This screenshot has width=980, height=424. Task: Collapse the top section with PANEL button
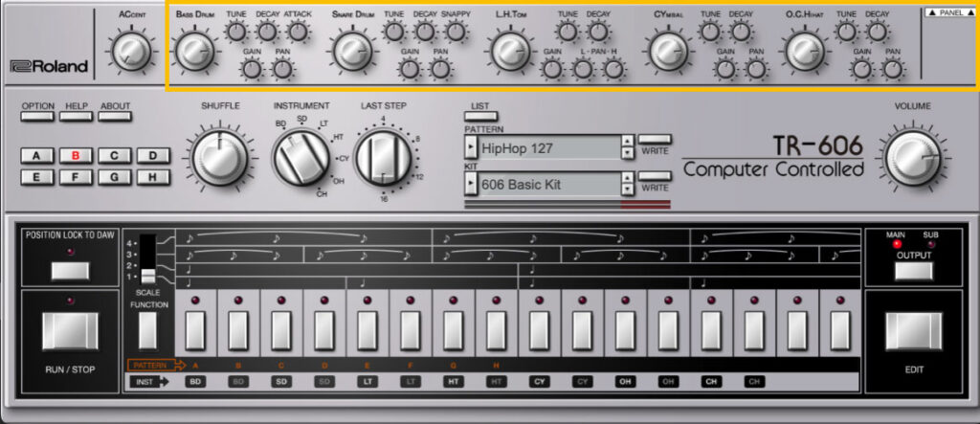coord(950,11)
